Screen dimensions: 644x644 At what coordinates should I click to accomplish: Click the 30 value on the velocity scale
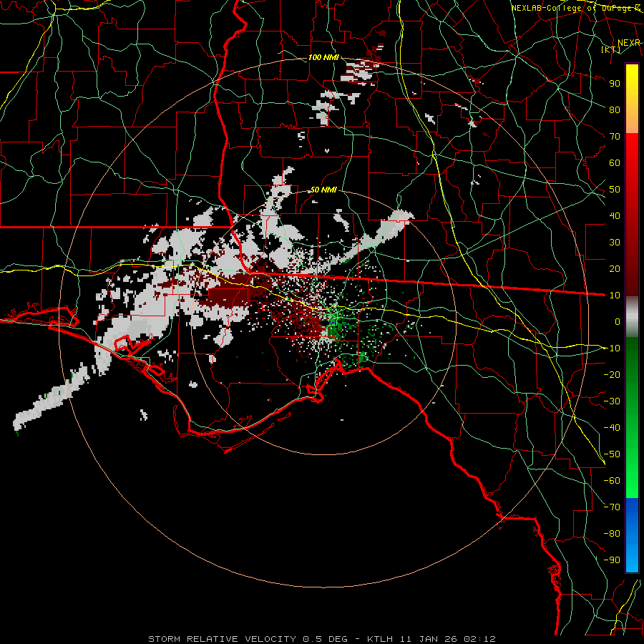[615, 243]
